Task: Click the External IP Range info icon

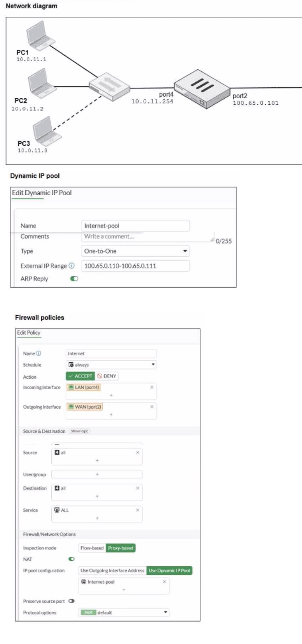Action: point(72,266)
